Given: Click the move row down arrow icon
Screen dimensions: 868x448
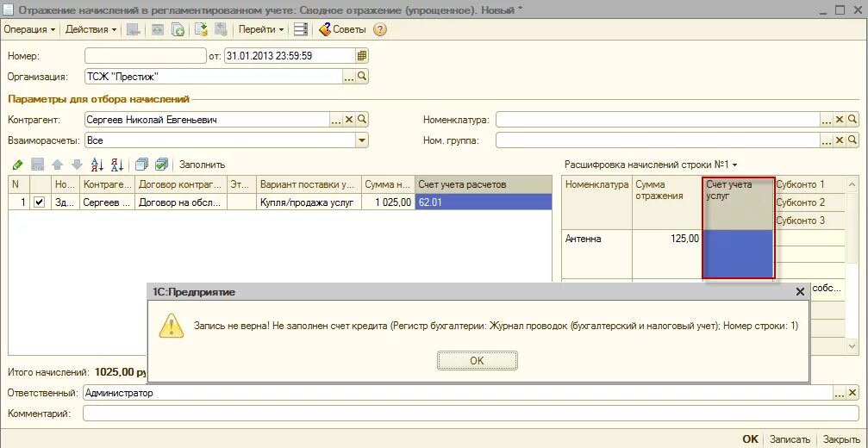Looking at the screenshot, I should coord(77,165).
